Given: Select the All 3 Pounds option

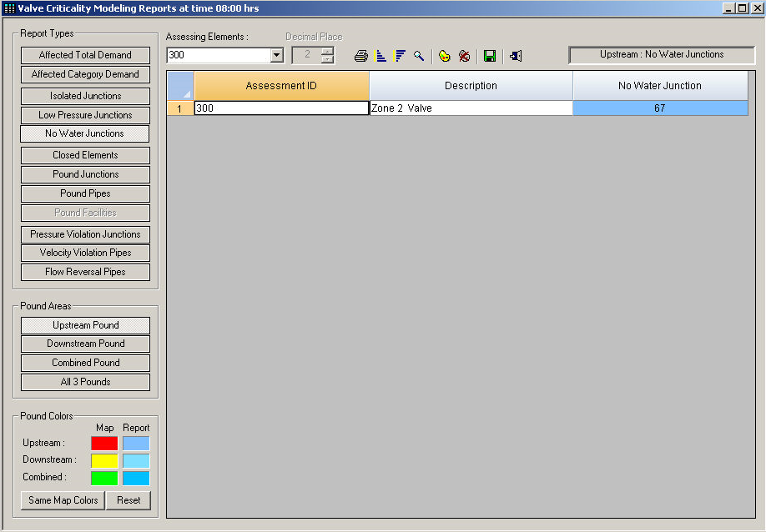Looking at the screenshot, I should [85, 382].
